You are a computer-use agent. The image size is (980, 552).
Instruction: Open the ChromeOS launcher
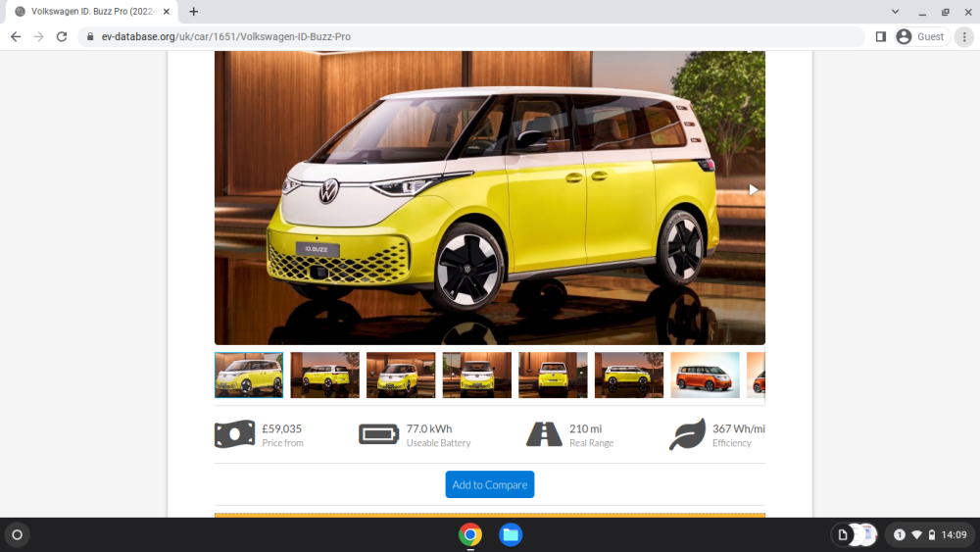(18, 534)
